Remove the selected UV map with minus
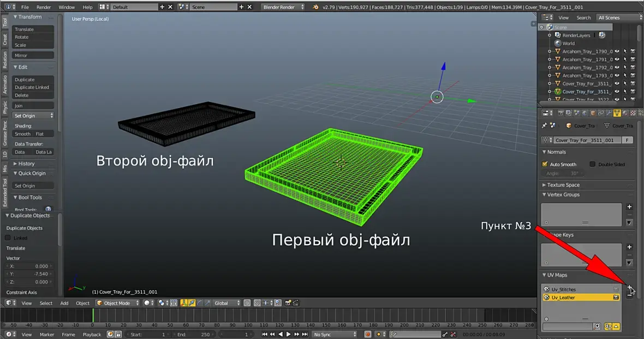Viewport: 644px width, 339px height. tap(629, 295)
